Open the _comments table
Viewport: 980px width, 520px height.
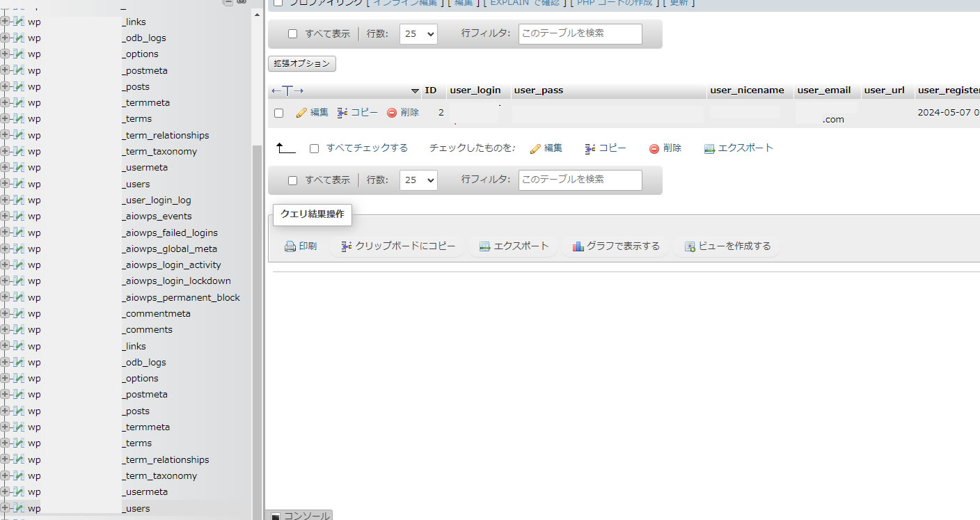[x=100, y=330]
